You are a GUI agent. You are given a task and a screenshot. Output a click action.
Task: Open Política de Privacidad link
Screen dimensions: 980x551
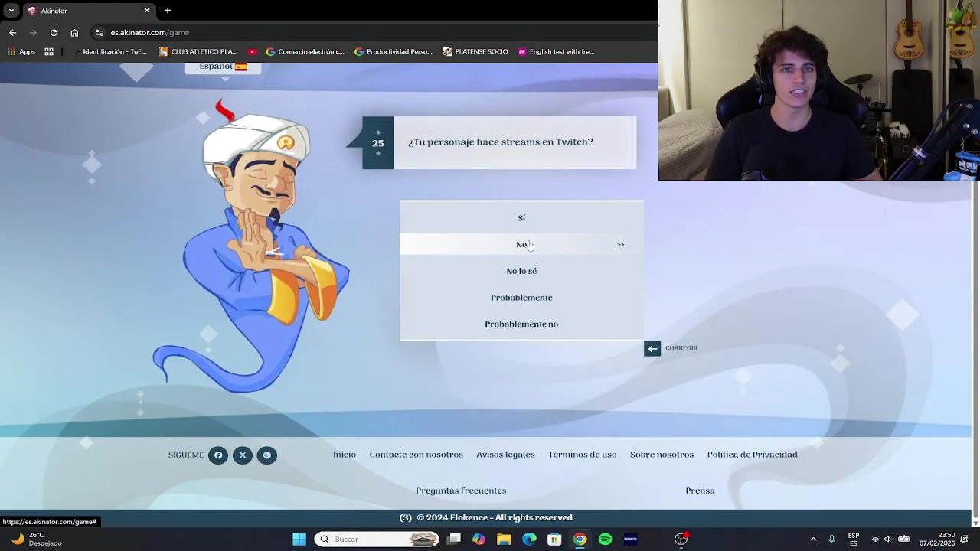point(752,455)
